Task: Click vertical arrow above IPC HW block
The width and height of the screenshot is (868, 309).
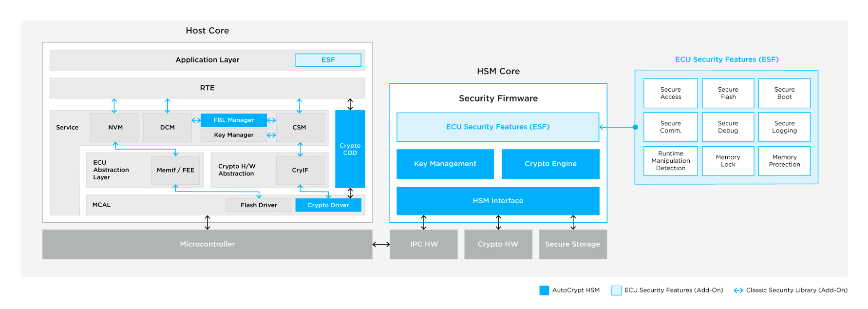Action: point(424,222)
